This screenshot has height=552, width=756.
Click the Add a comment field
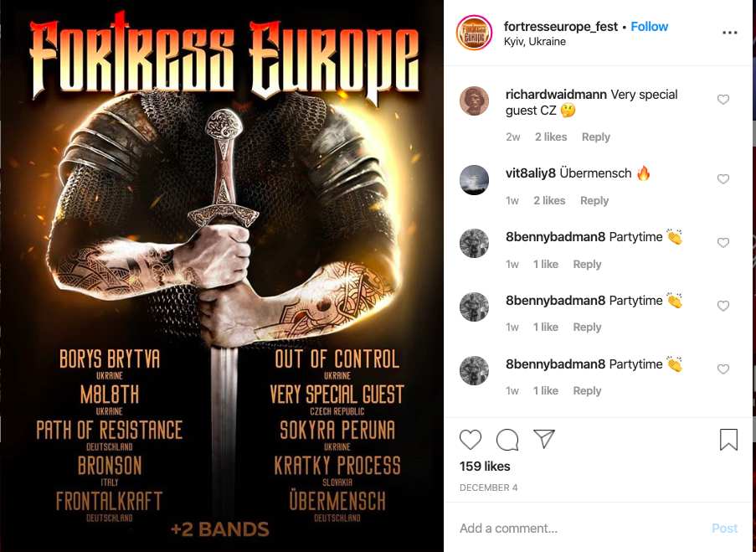579,529
